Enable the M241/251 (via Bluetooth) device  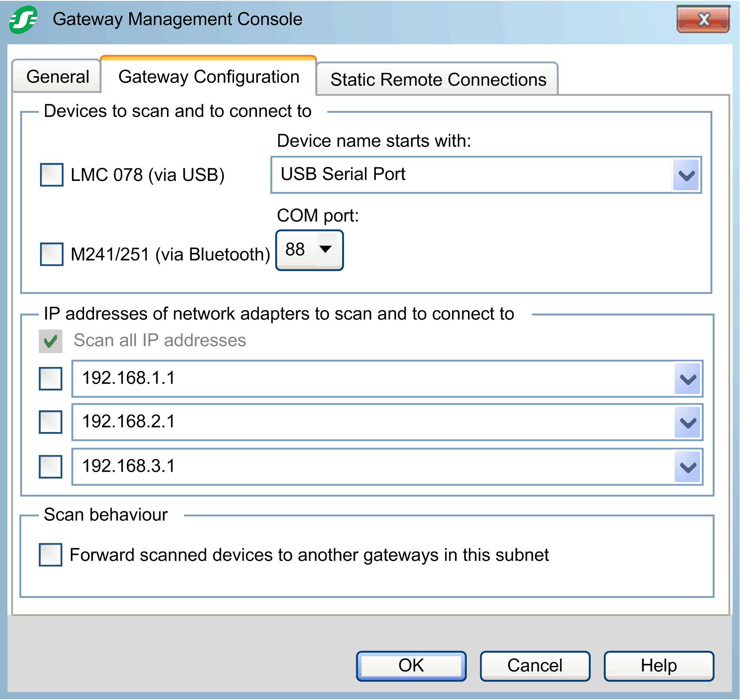[51, 254]
